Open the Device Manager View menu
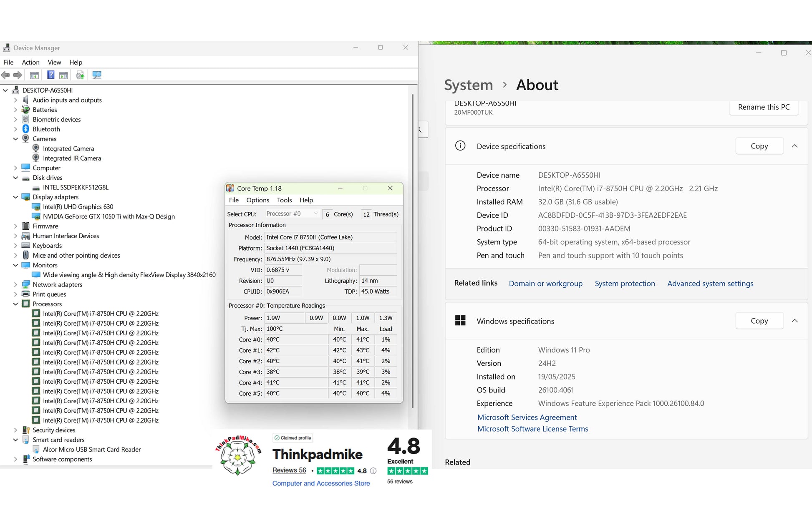Viewport: 812px width, 510px height. point(54,62)
